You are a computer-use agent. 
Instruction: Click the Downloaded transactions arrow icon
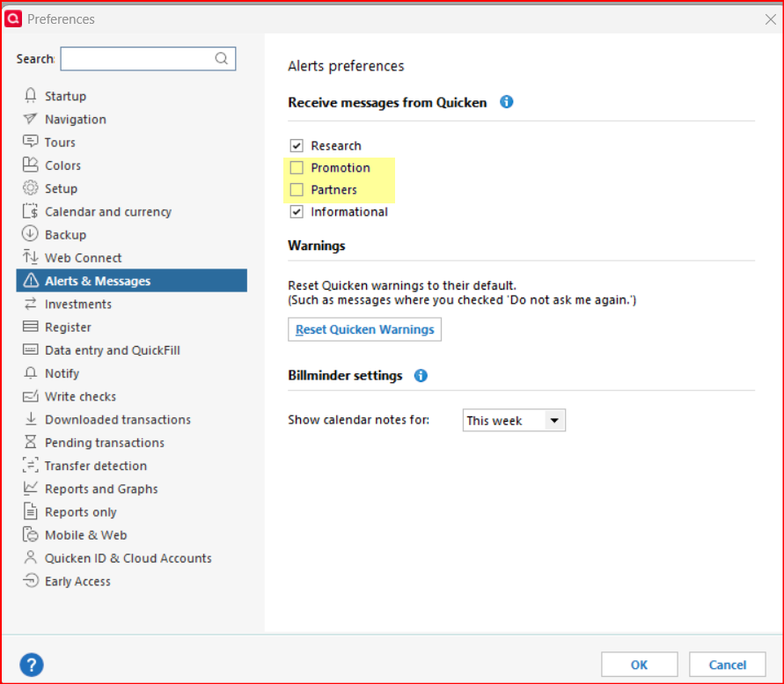pyautogui.click(x=31, y=419)
